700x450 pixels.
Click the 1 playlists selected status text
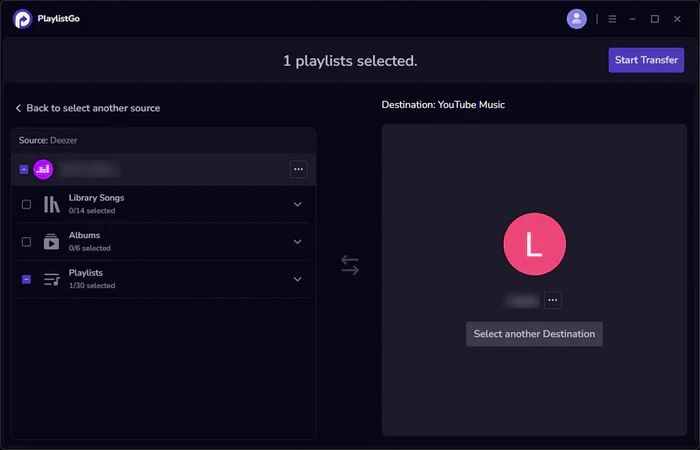click(350, 61)
